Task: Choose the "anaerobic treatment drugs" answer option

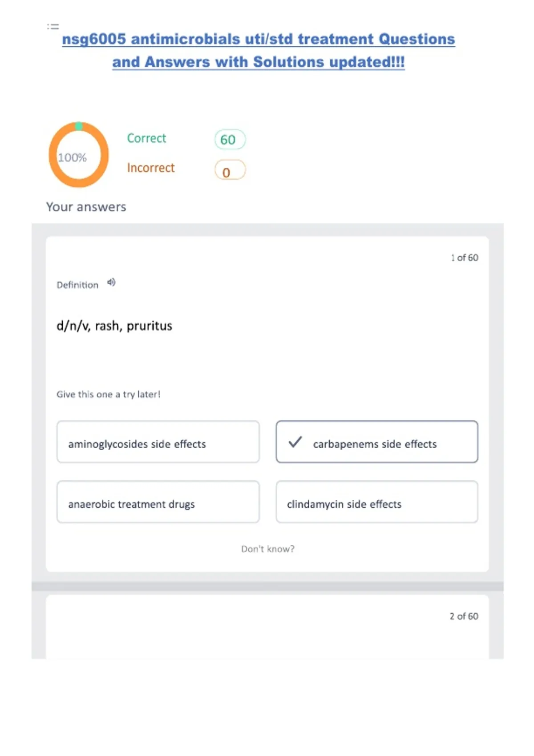Action: point(158,502)
